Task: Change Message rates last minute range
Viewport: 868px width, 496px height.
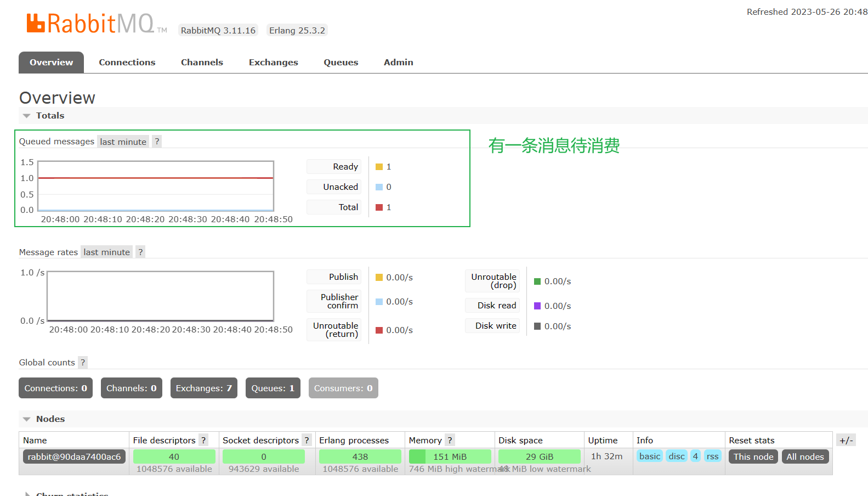Action: [106, 252]
